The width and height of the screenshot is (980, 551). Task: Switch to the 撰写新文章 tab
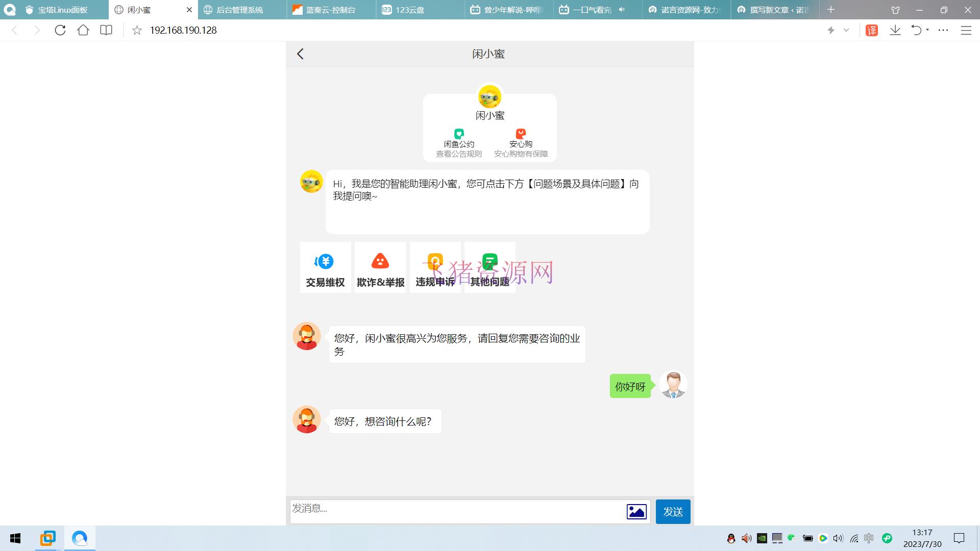[776, 10]
